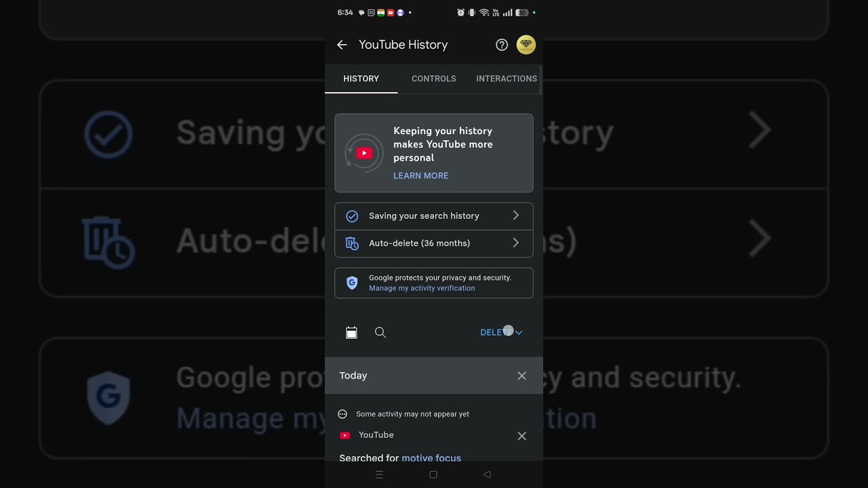Image resolution: width=868 pixels, height=488 pixels.
Task: Tap the Keeping your history heading
Action: click(443, 144)
